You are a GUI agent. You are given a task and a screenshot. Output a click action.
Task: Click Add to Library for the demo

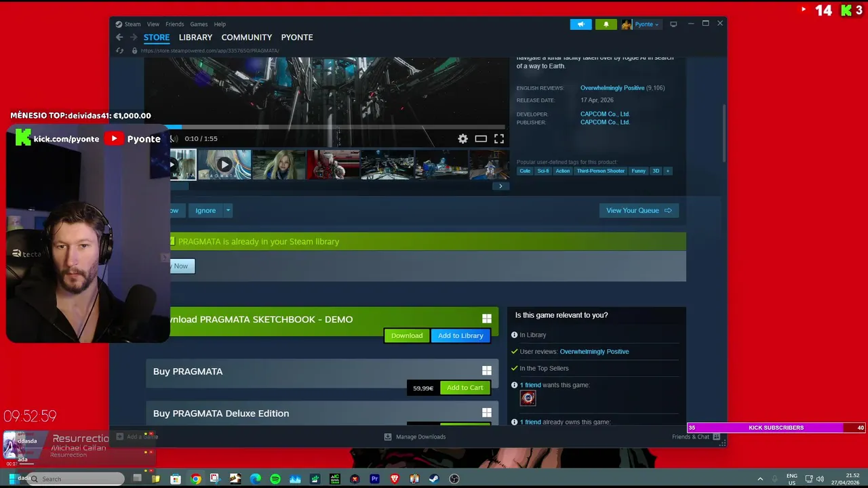click(x=460, y=335)
